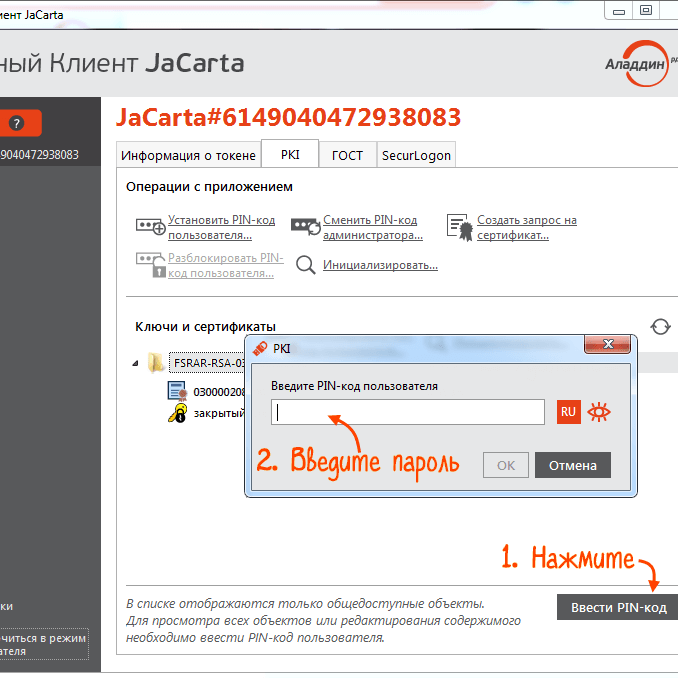
Task: Click the Отмена button
Action: tap(572, 465)
